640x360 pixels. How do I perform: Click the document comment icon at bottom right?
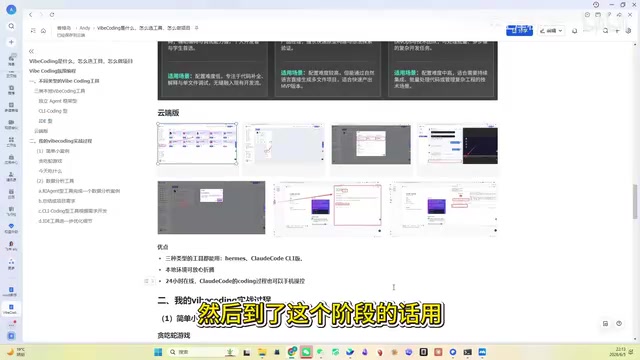coord(605,324)
